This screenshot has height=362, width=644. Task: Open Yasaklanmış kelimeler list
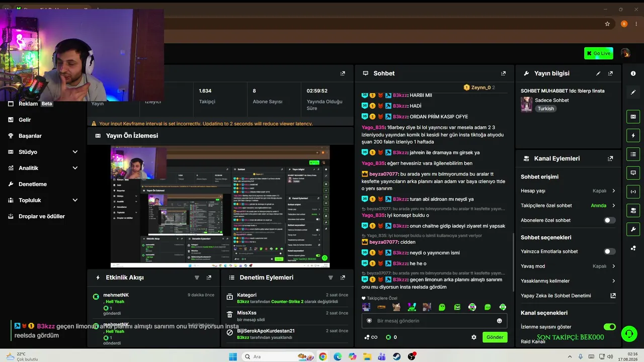click(x=568, y=281)
